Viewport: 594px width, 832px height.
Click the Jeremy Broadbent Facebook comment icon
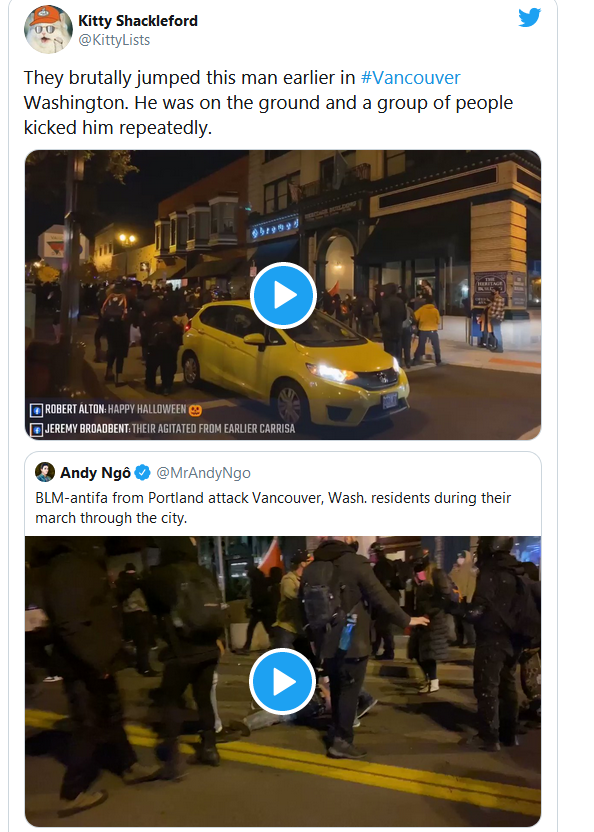[36, 429]
